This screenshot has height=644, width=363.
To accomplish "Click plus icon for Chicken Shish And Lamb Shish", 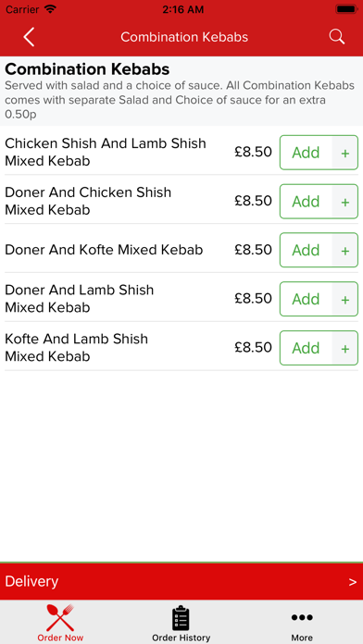I will (x=344, y=153).
